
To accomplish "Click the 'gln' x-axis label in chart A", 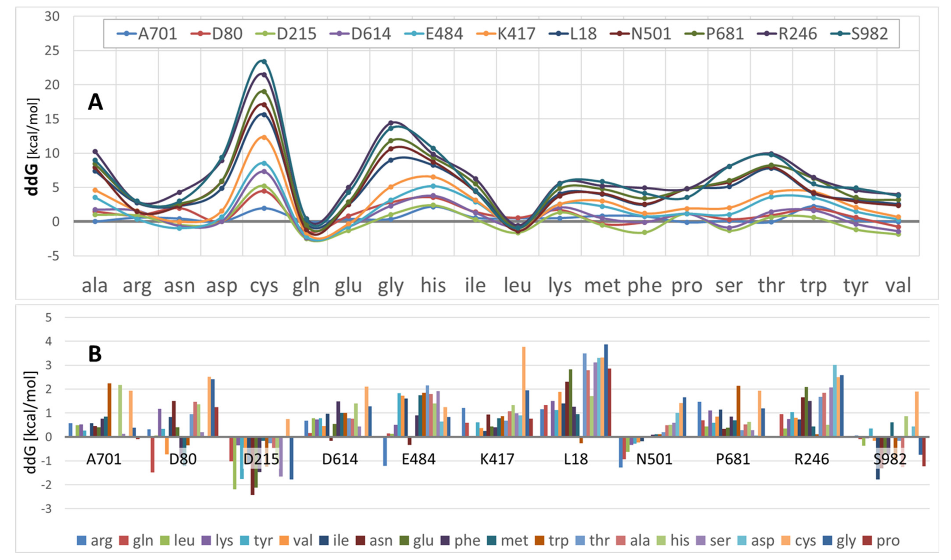I will click(306, 286).
